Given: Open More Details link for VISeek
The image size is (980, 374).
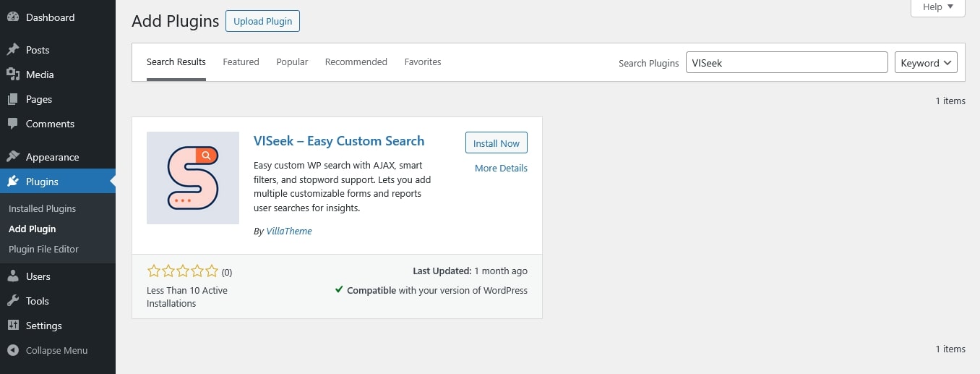Looking at the screenshot, I should pos(501,168).
